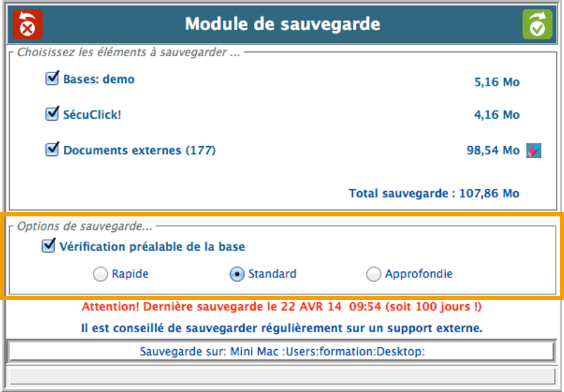Click the red cancel icon in the header
This screenshot has height=392, width=564.
(x=27, y=25)
